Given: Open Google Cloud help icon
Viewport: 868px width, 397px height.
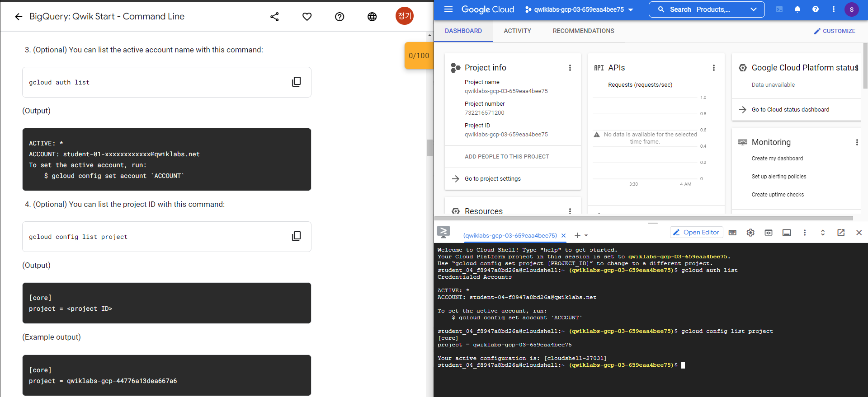Looking at the screenshot, I should 816,9.
